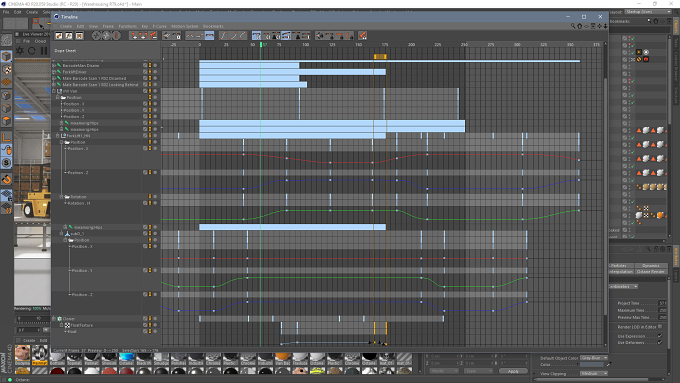Open the Startup layout selector
This screenshot has width=680, height=383.
point(648,12)
